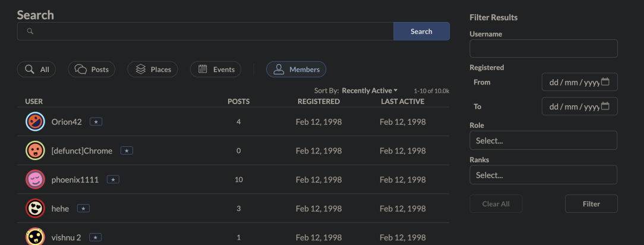Expand the Ranks select dropdown
644x245 pixels.
tap(543, 175)
